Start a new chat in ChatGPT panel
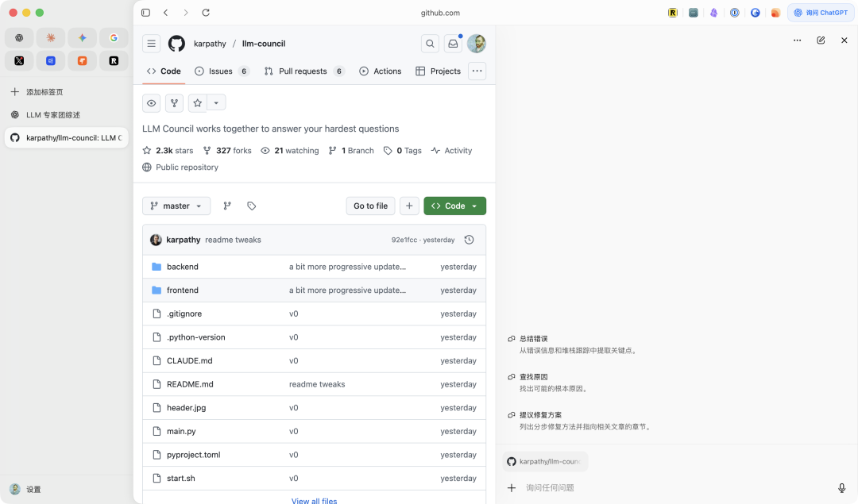This screenshot has width=858, height=504. 821,40
